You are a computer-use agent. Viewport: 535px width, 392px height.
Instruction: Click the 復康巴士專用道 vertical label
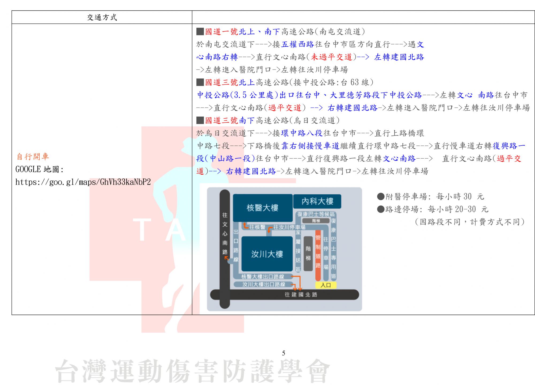(333, 249)
